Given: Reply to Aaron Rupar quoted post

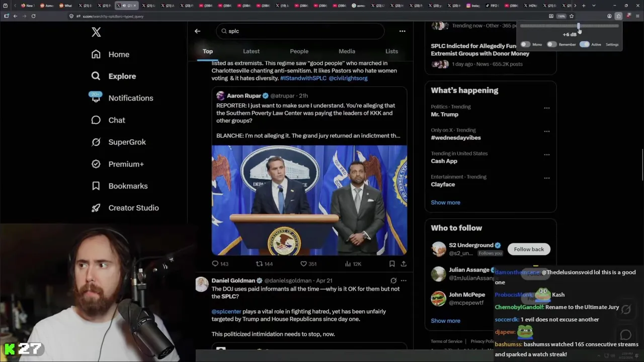Looking at the screenshot, I should click(x=220, y=263).
